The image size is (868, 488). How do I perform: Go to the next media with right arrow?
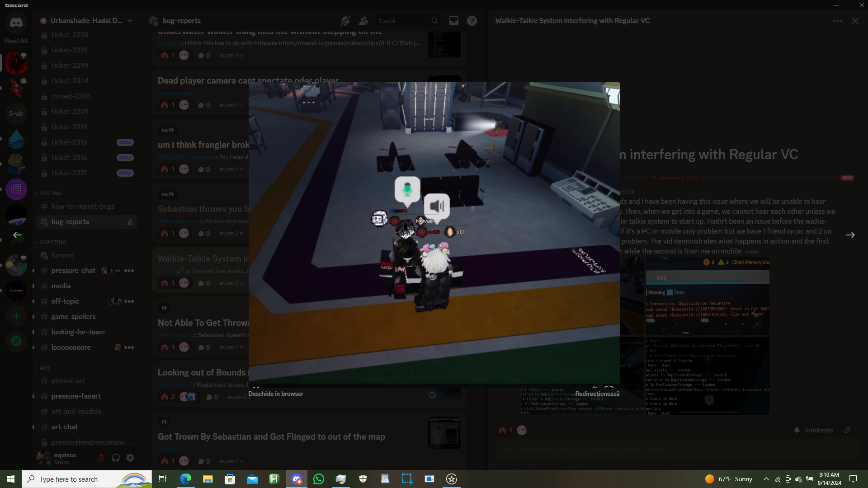[x=850, y=235]
